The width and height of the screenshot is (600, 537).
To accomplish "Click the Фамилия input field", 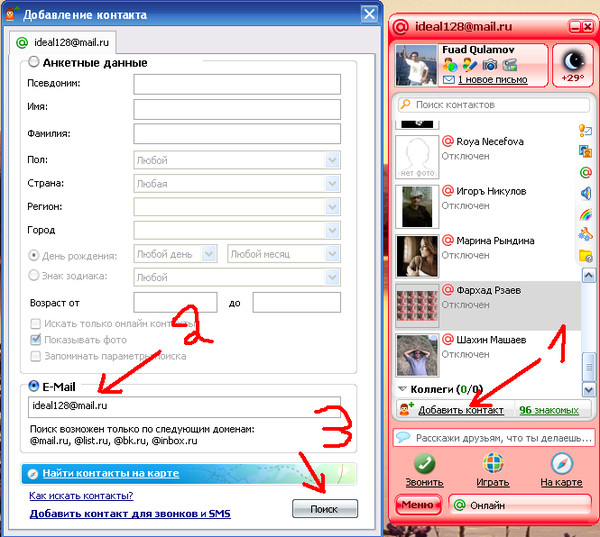I will tap(237, 134).
